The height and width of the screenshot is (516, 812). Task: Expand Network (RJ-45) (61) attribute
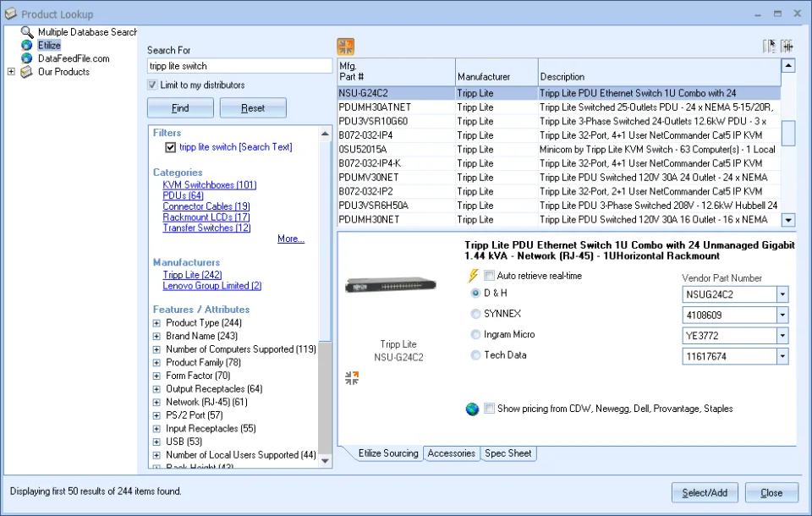[156, 403]
